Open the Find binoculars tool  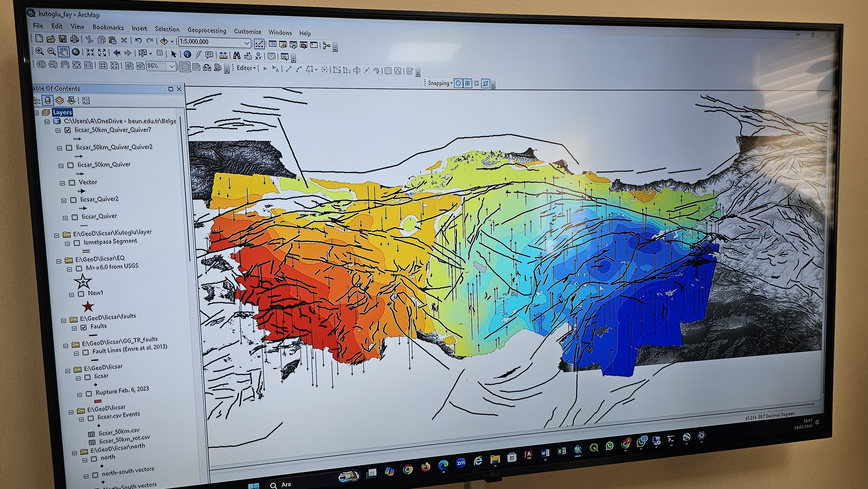[x=237, y=55]
